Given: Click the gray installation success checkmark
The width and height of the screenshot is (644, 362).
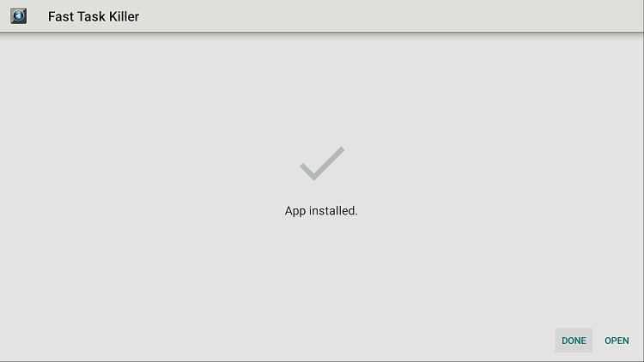Looking at the screenshot, I should (x=322, y=163).
